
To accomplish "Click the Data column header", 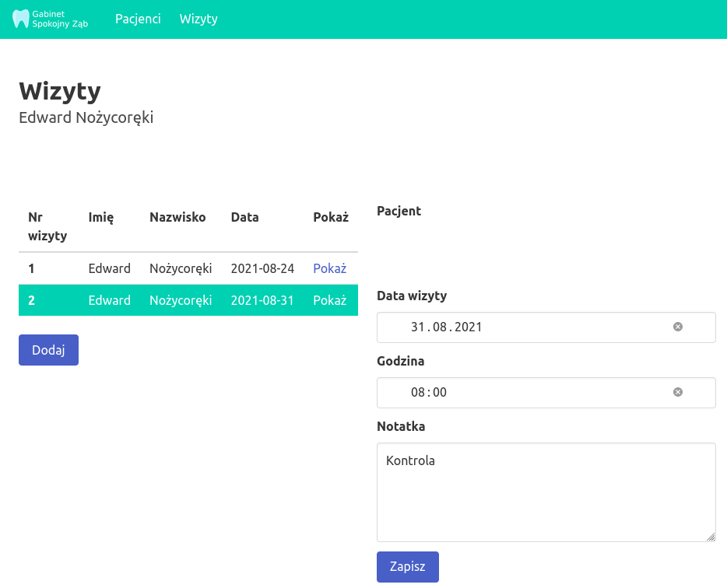I will point(244,217).
